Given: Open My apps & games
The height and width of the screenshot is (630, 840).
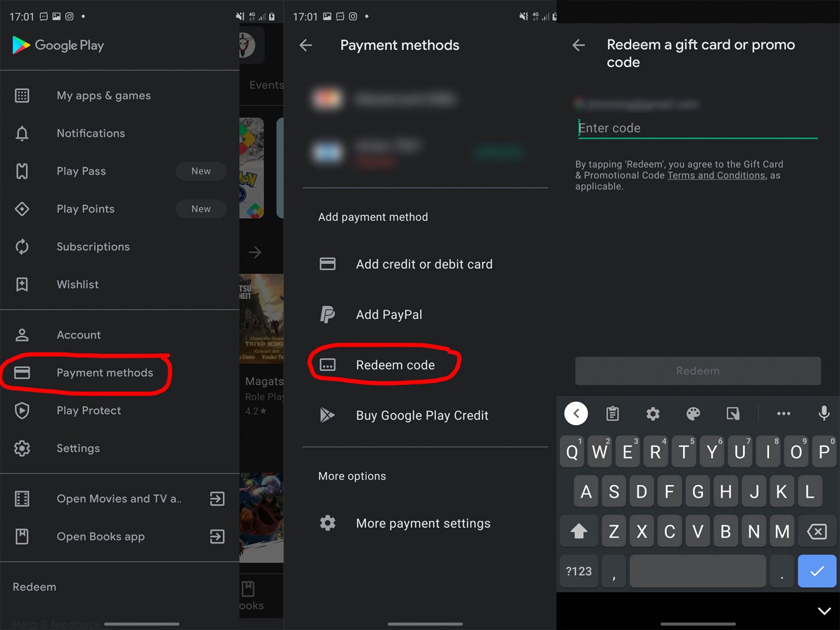Looking at the screenshot, I should pyautogui.click(x=103, y=95).
